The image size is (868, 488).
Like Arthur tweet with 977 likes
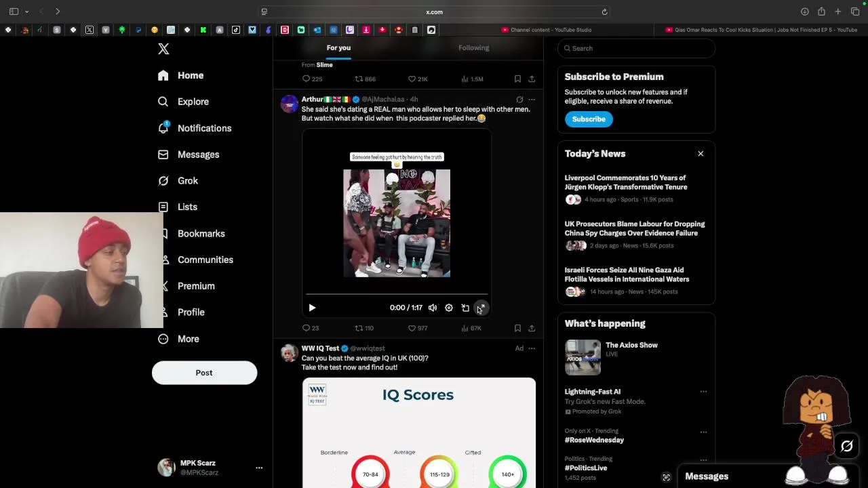[418, 328]
